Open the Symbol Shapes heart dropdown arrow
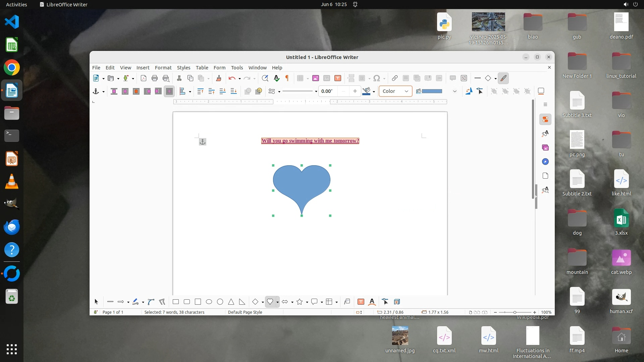 [277, 302]
